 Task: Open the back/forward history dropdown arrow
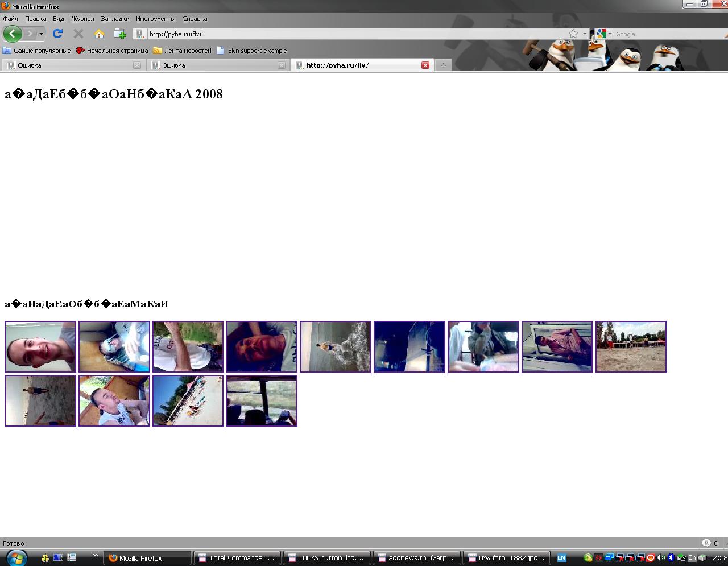click(41, 34)
